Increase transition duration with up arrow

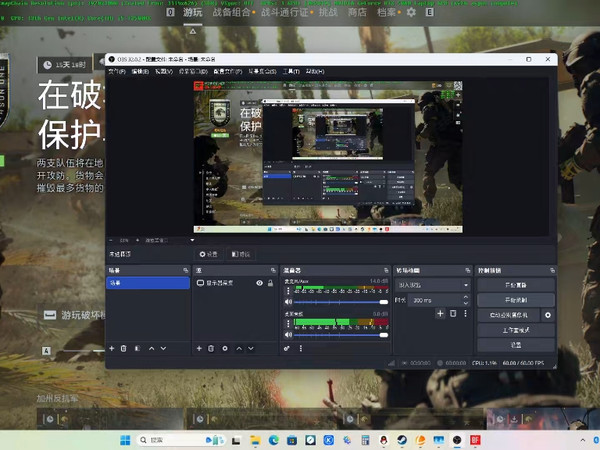[466, 297]
